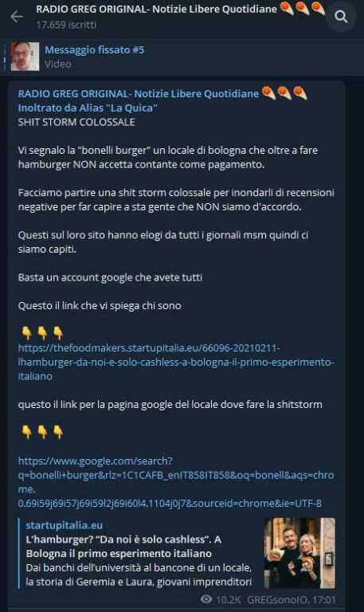Open forwarded source Alias "La Quica"

click(88, 108)
